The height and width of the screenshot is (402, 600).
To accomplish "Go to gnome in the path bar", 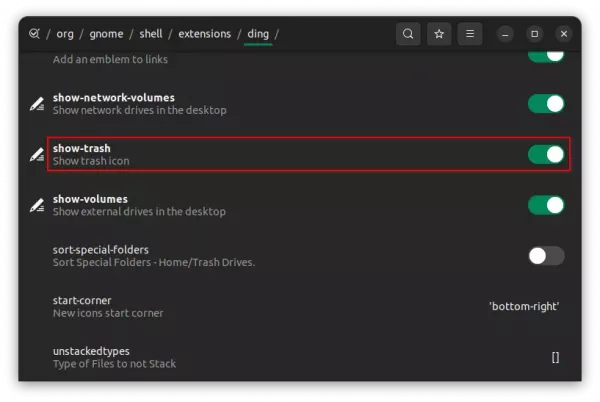I will click(x=106, y=34).
